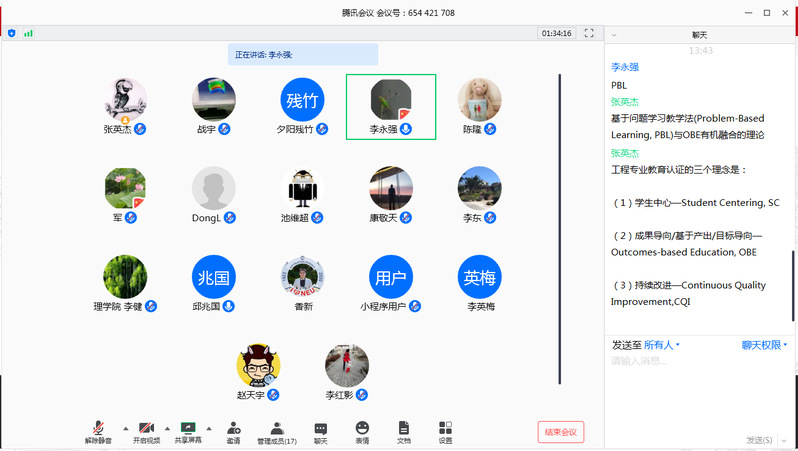Viewport: 798px width, 451px height.
Task: Open the 聊天权限 dropdown
Action: tap(764, 345)
